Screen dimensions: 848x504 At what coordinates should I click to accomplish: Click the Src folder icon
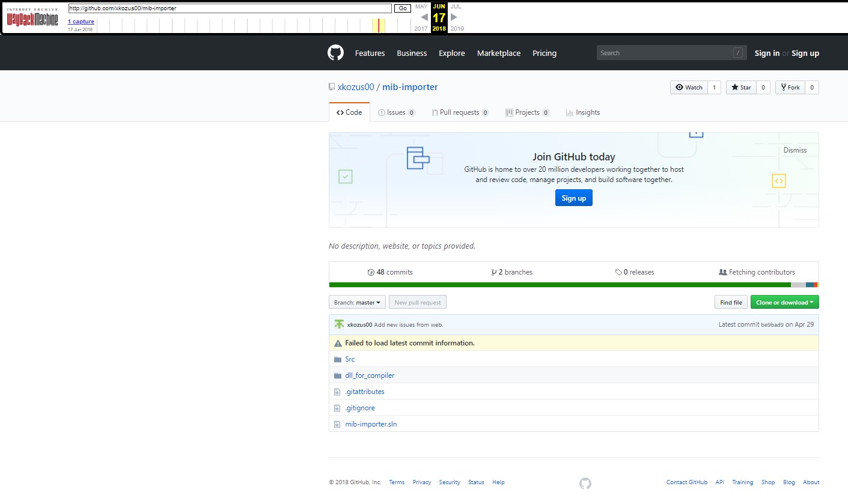click(337, 359)
